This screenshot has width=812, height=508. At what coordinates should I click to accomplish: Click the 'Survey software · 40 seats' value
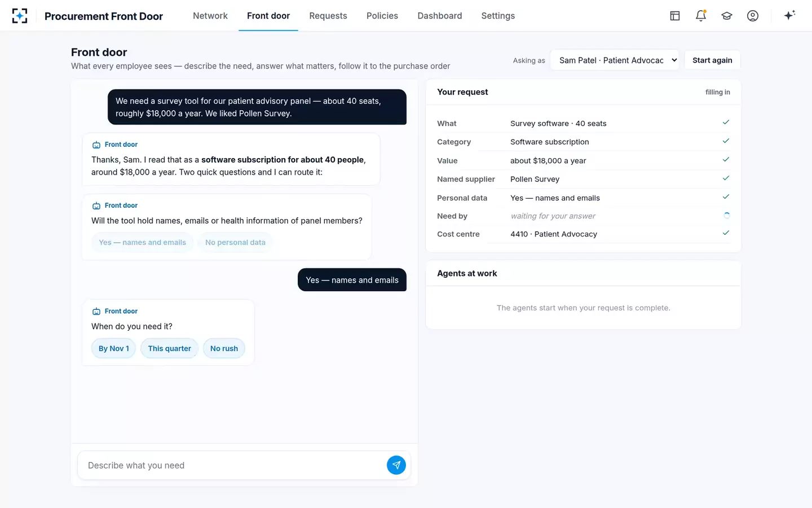click(558, 124)
